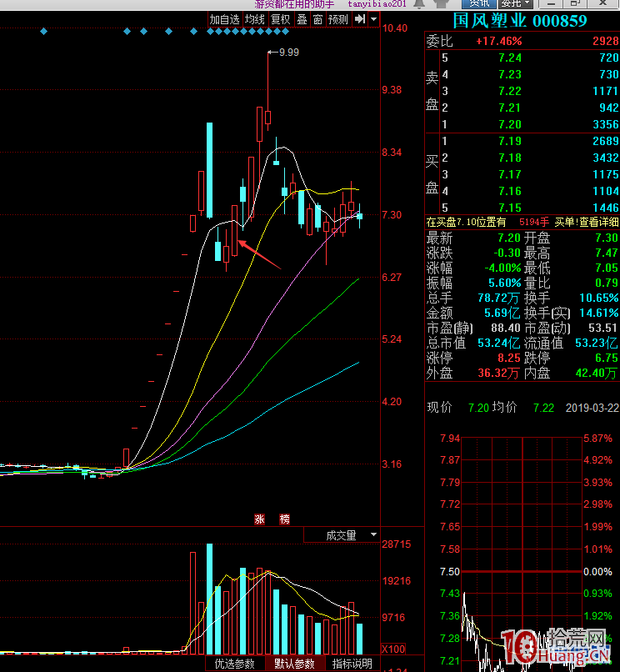Click the 委比 +17.46% value
620x672 pixels.
click(499, 42)
